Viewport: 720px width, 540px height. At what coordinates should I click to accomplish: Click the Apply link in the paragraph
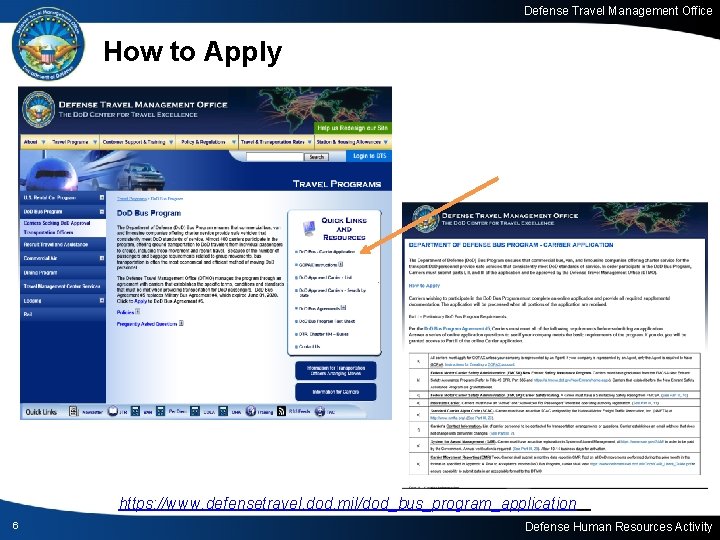(x=141, y=301)
